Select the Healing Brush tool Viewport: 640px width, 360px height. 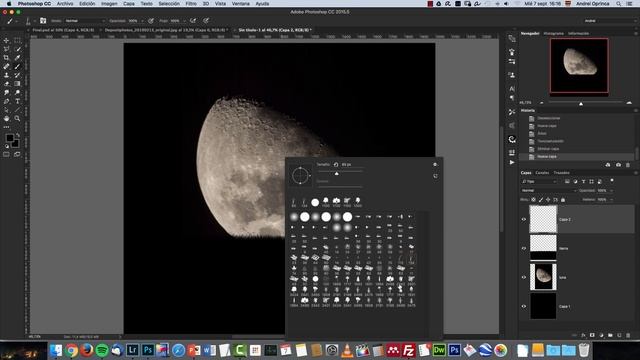tap(7, 66)
